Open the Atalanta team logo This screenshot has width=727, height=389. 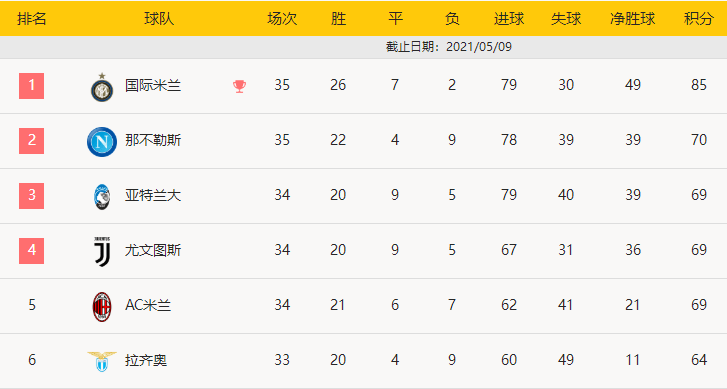coord(102,197)
